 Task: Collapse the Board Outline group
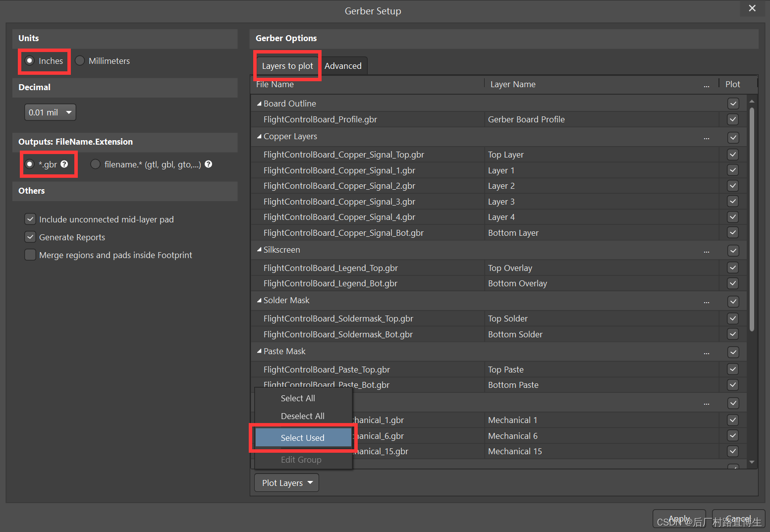[x=259, y=104]
